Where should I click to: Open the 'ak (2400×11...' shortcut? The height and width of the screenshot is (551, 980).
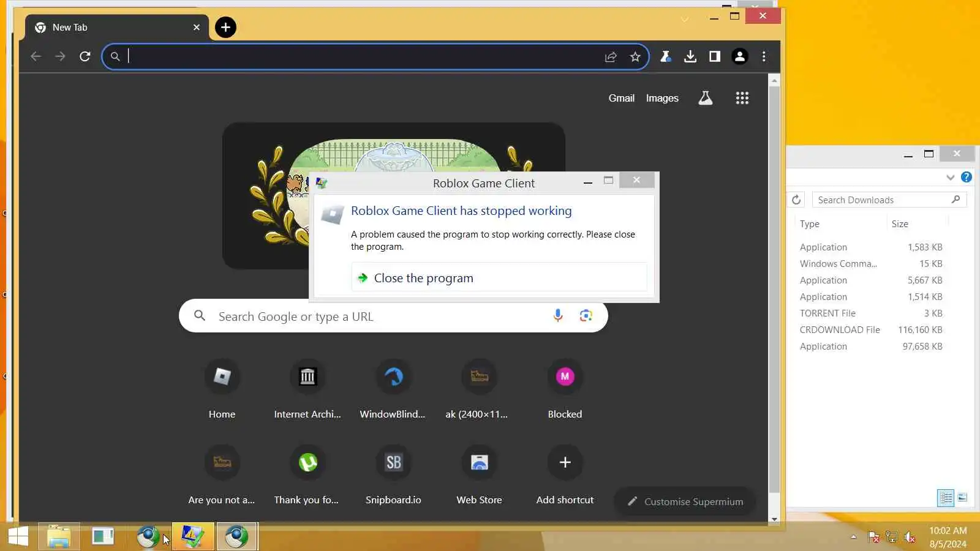[x=477, y=389]
